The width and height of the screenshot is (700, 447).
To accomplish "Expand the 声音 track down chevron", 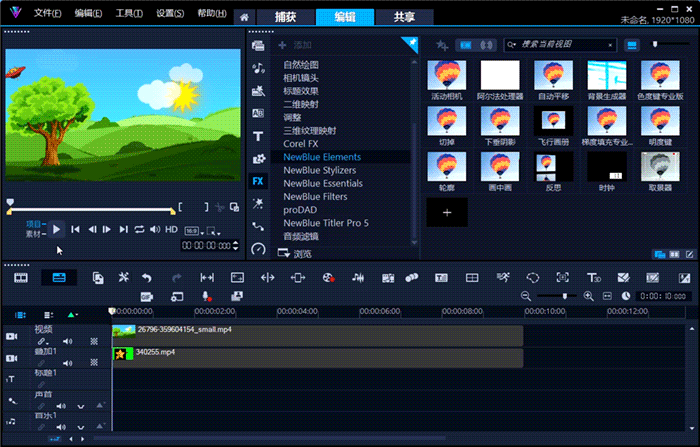I will coord(81,406).
